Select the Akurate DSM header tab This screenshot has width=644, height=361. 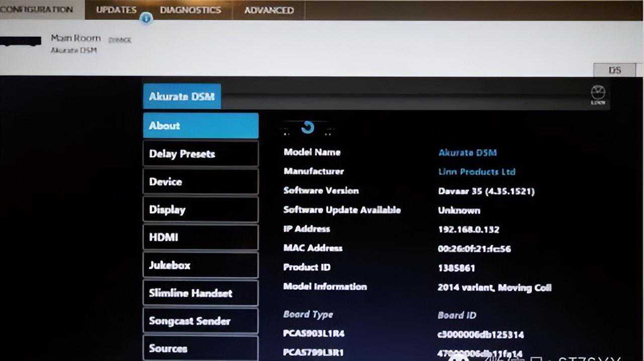coord(182,97)
